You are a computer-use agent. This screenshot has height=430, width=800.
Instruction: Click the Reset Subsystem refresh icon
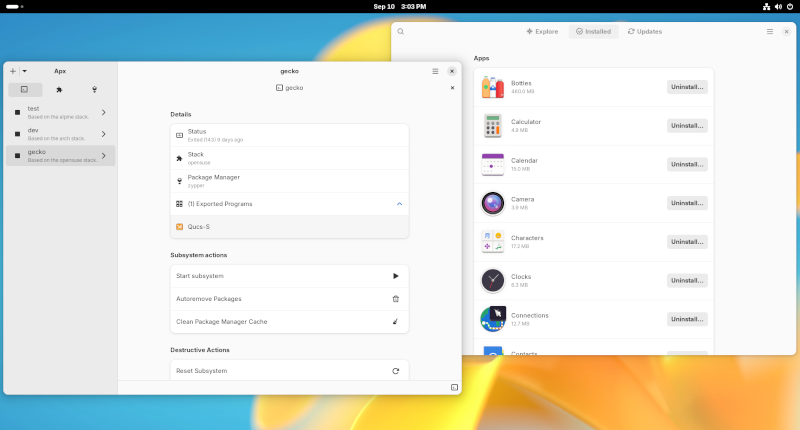pyautogui.click(x=395, y=371)
